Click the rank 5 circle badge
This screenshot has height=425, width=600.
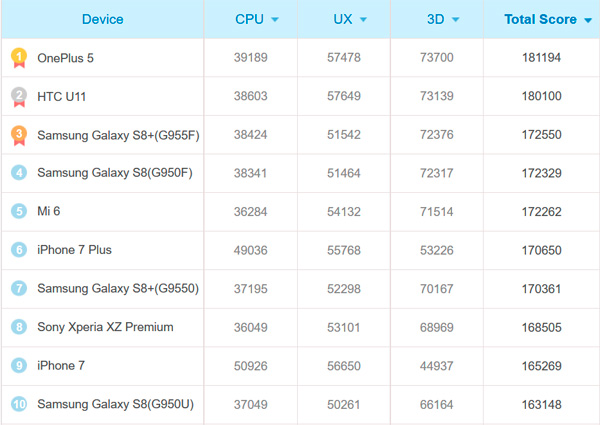(x=19, y=211)
